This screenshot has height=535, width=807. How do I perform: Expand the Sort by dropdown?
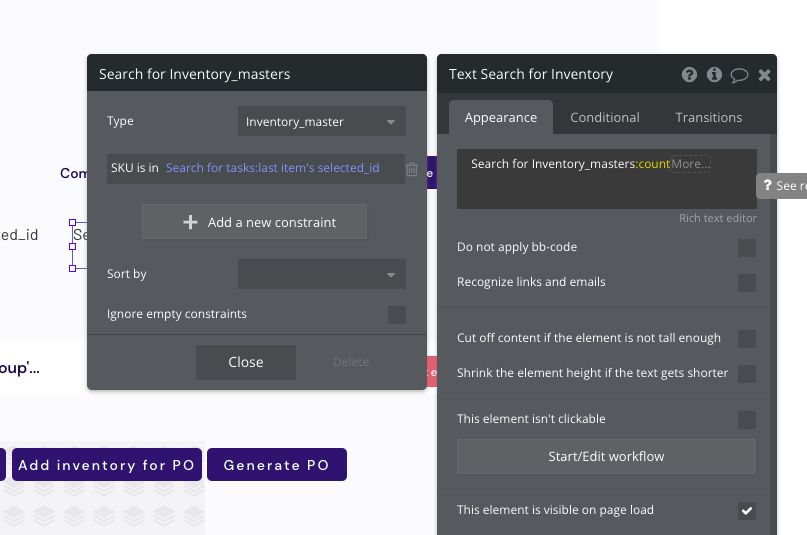(x=321, y=274)
